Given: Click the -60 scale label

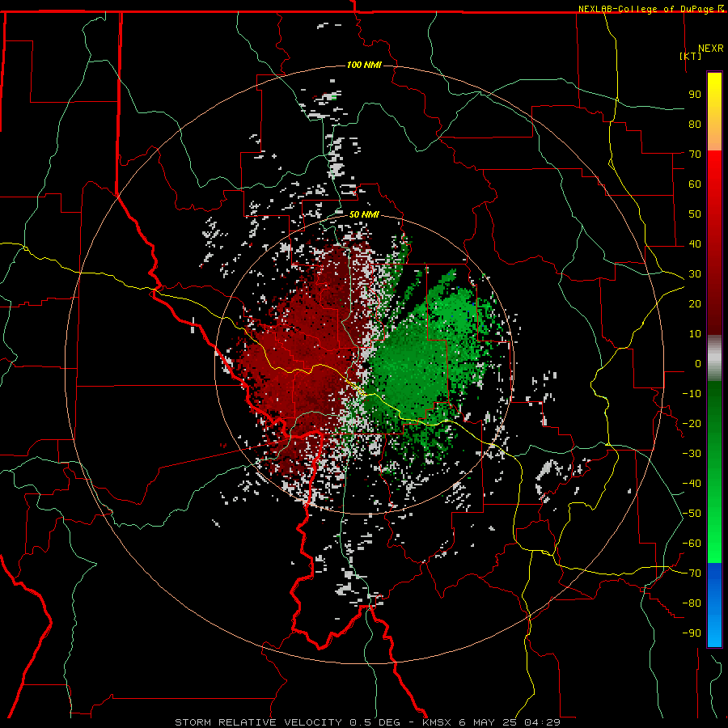Looking at the screenshot, I should pyautogui.click(x=692, y=544).
